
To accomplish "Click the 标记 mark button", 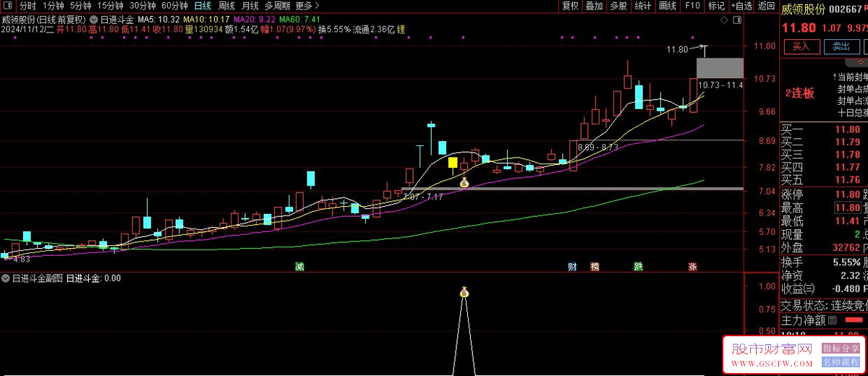I will (716, 6).
